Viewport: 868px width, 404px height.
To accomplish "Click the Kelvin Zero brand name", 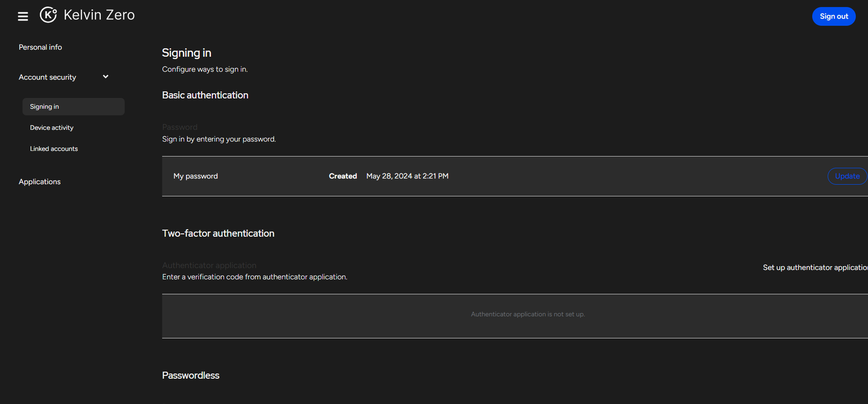I will click(x=99, y=15).
